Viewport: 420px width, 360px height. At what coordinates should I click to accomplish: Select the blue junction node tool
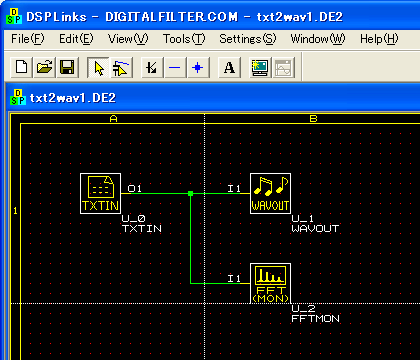pos(198,68)
